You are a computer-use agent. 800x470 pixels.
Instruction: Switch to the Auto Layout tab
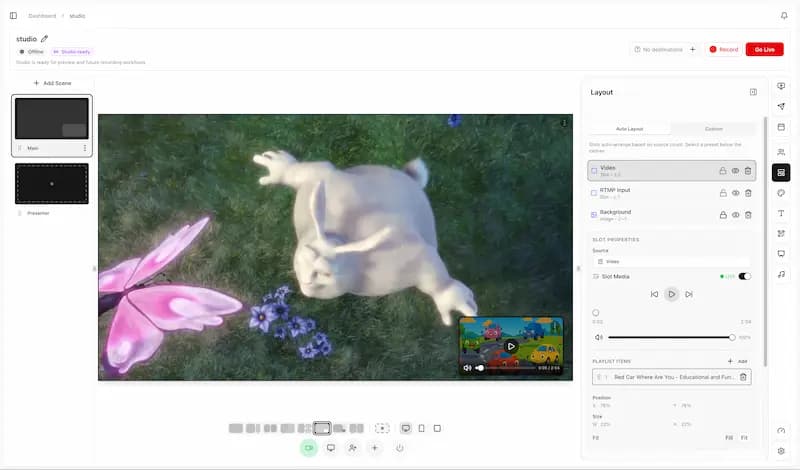coord(630,129)
